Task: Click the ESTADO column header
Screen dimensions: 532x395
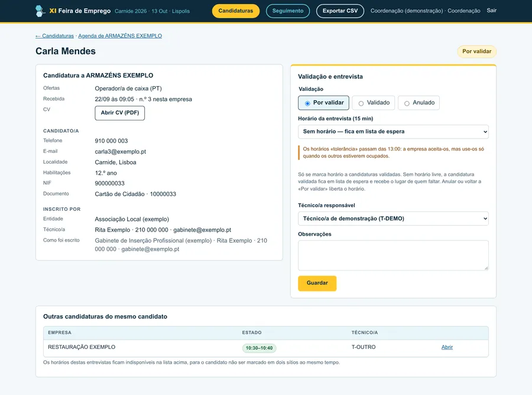Action: click(x=252, y=332)
